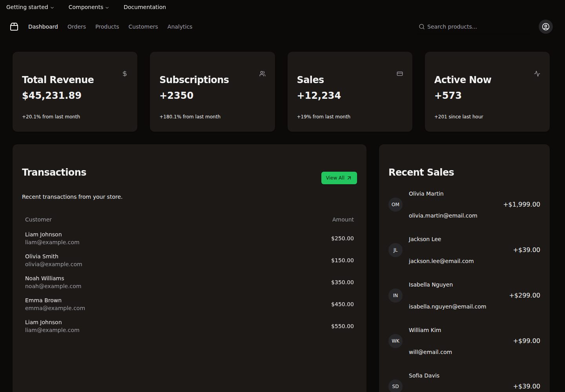The width and height of the screenshot is (565, 392).
Task: Click the Transactions heading
Action: click(54, 172)
